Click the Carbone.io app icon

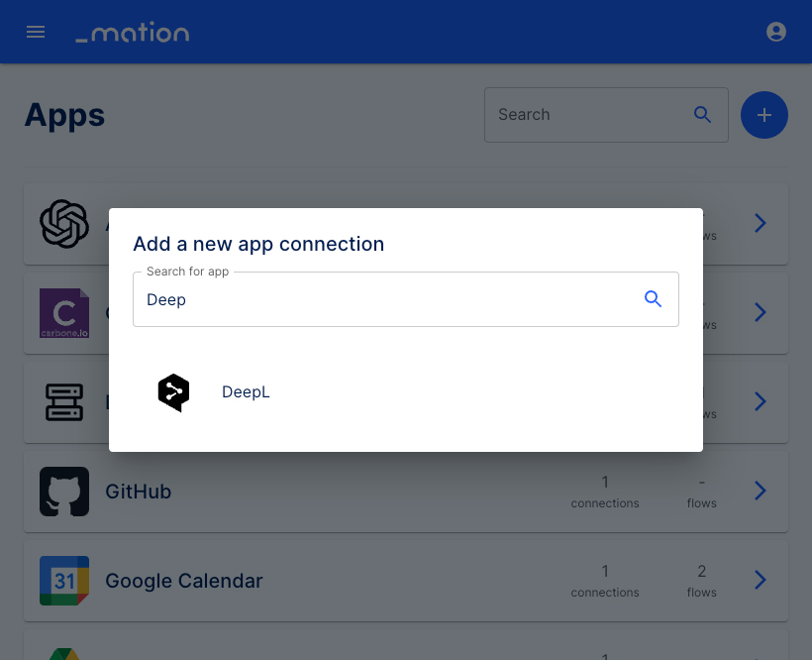[64, 313]
